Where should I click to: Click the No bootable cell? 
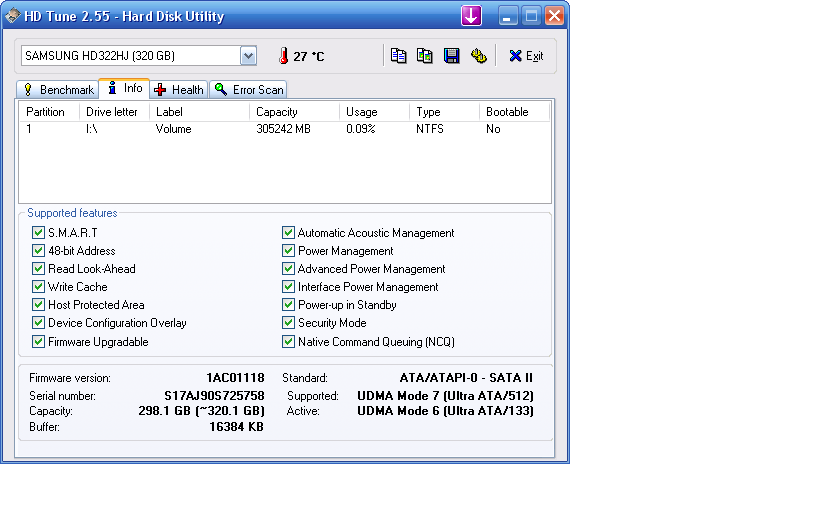(493, 129)
